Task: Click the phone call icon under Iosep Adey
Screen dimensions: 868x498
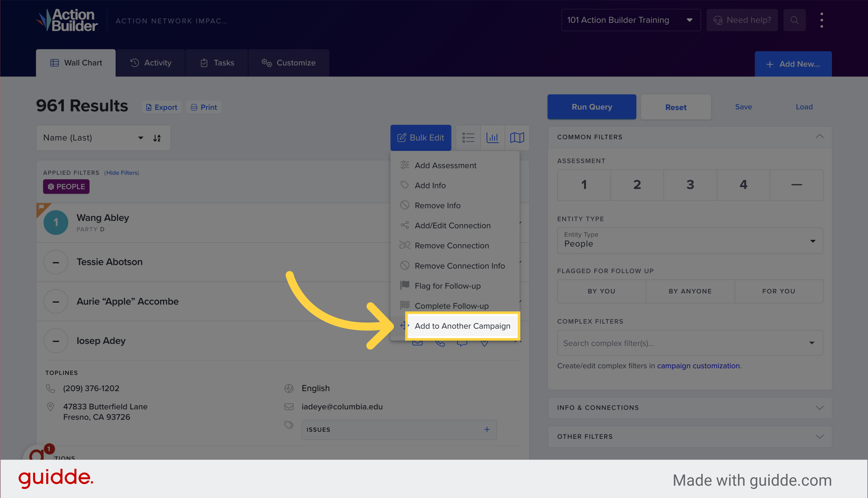Action: click(x=440, y=342)
